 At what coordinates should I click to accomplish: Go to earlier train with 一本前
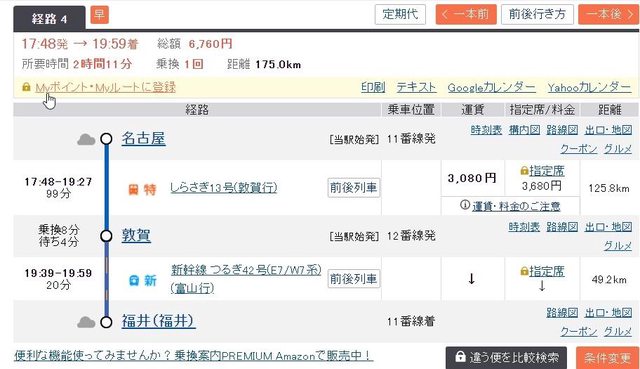[466, 14]
